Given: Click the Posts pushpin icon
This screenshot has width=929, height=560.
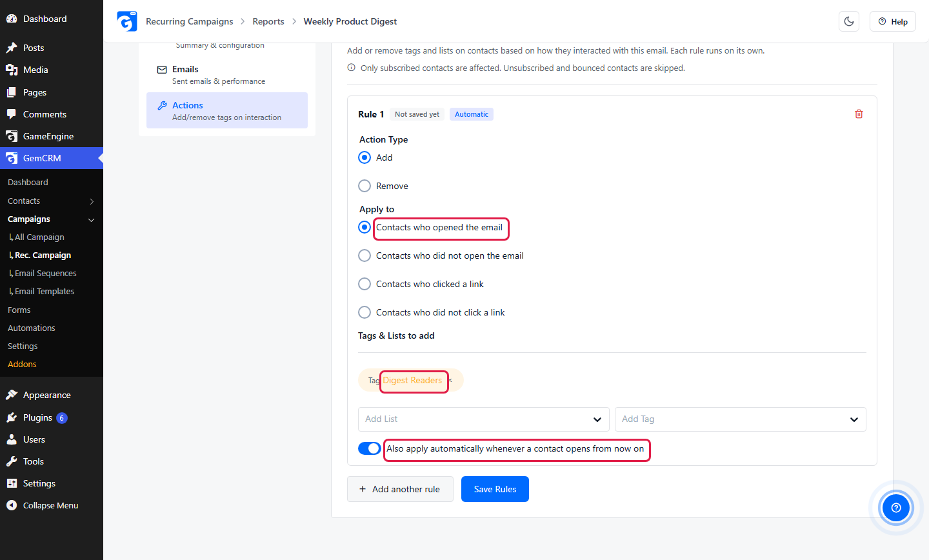Looking at the screenshot, I should [x=12, y=48].
